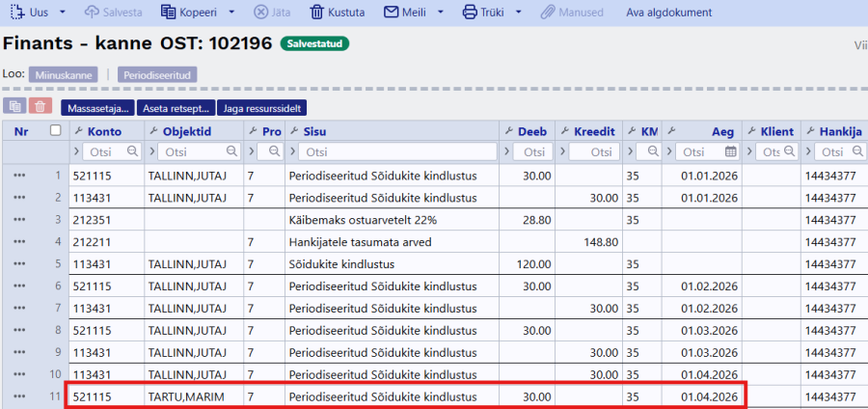The image size is (868, 409).
Task: Click the Miinuskanne button
Action: point(64,74)
